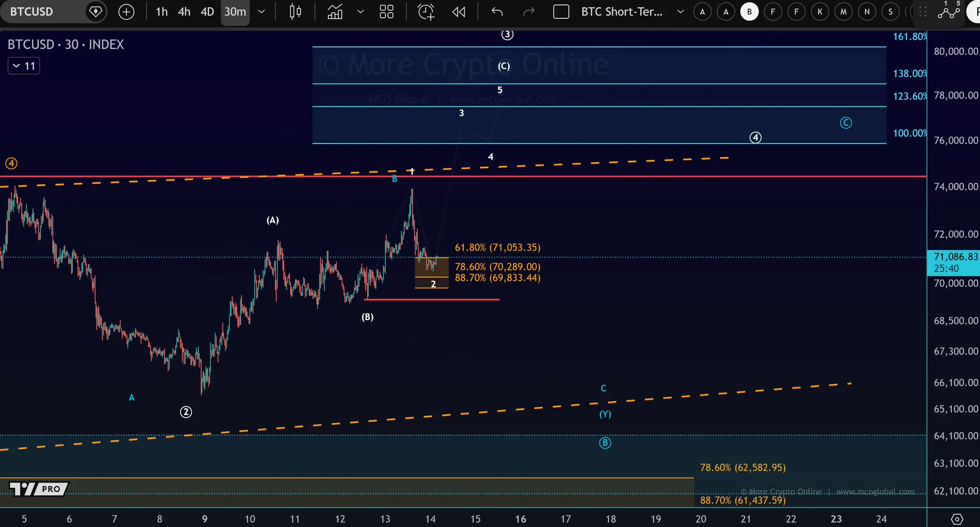Image resolution: width=980 pixels, height=527 pixels.
Task: Start bar replay with the rewind icon
Action: tap(458, 12)
